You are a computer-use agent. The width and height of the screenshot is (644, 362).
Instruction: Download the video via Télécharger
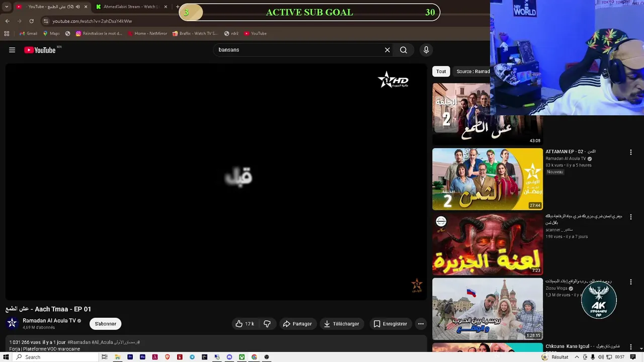click(342, 324)
